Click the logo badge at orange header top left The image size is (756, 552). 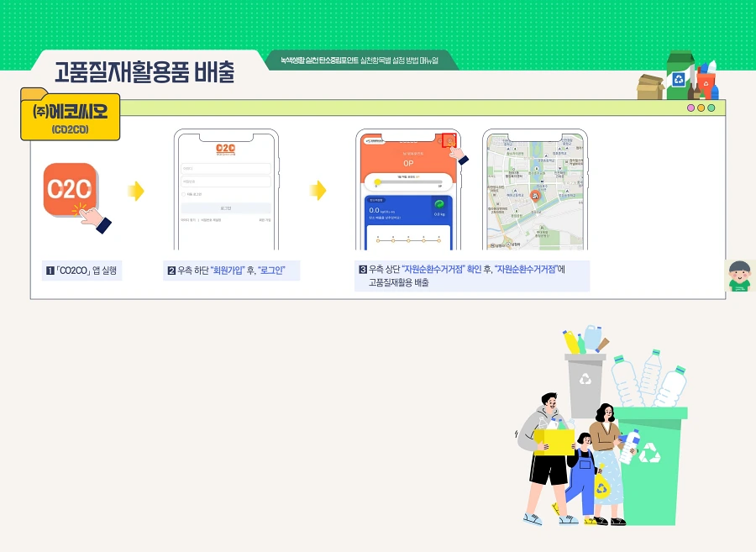(x=374, y=141)
